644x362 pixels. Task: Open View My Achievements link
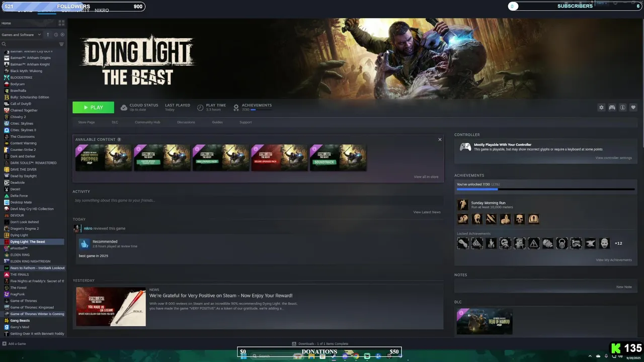(x=614, y=260)
